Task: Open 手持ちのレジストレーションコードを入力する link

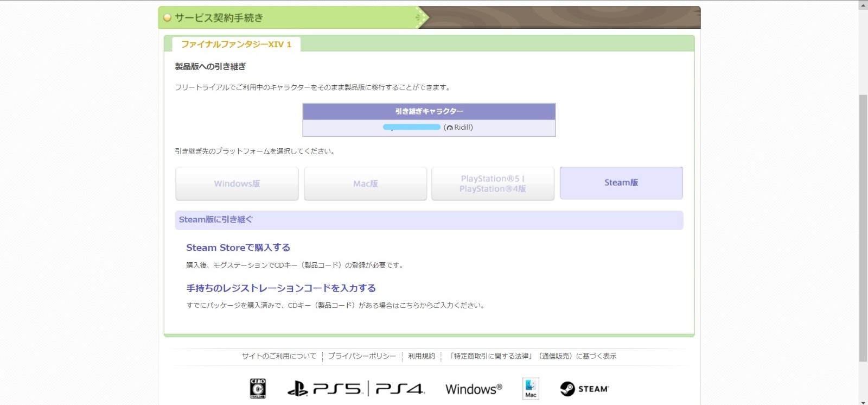Action: tap(281, 288)
